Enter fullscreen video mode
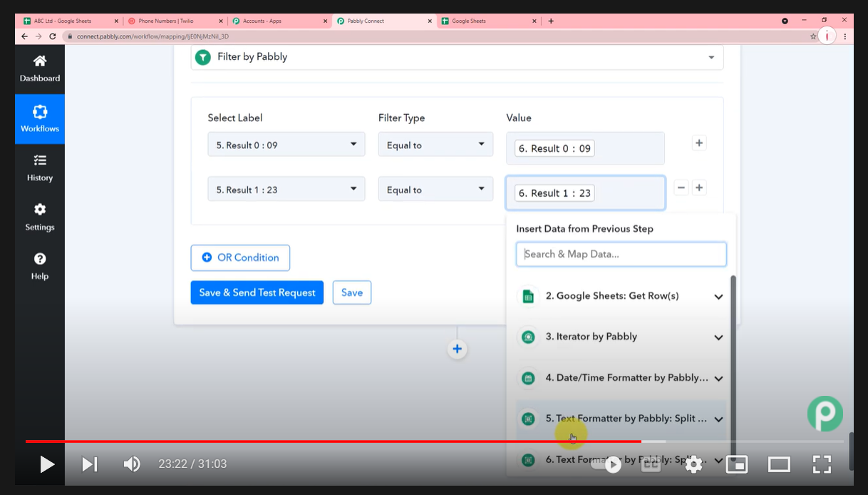The image size is (868, 495). point(822,464)
